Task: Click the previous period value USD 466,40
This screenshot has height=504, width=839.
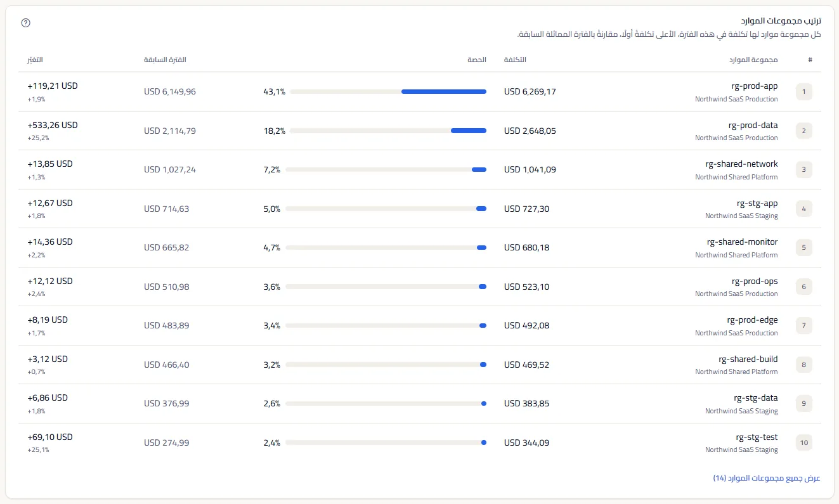Action: click(167, 365)
